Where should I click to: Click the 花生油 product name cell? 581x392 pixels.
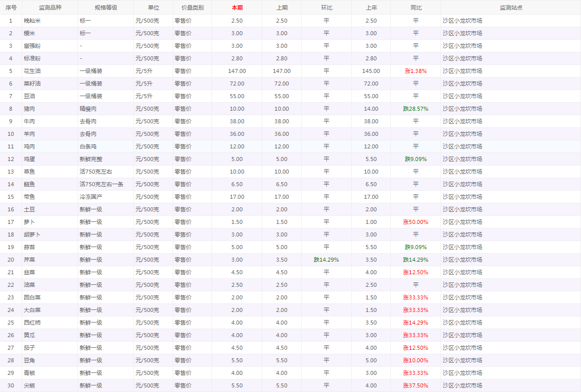click(33, 71)
